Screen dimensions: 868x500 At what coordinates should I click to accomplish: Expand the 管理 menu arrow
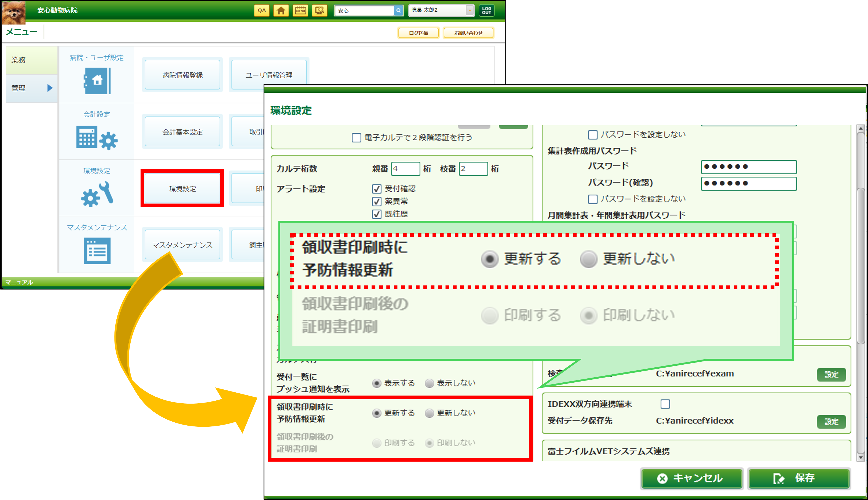coord(50,88)
